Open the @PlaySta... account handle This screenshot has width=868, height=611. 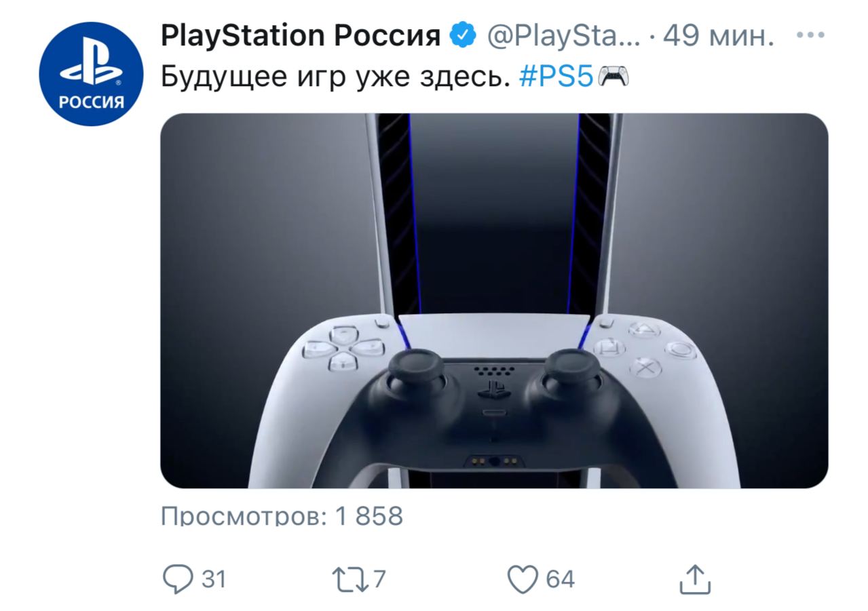(x=563, y=37)
